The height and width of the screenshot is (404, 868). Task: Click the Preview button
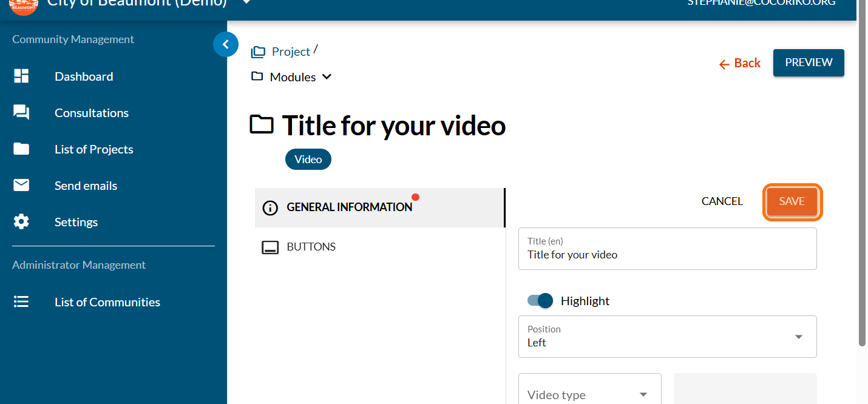pyautogui.click(x=809, y=62)
